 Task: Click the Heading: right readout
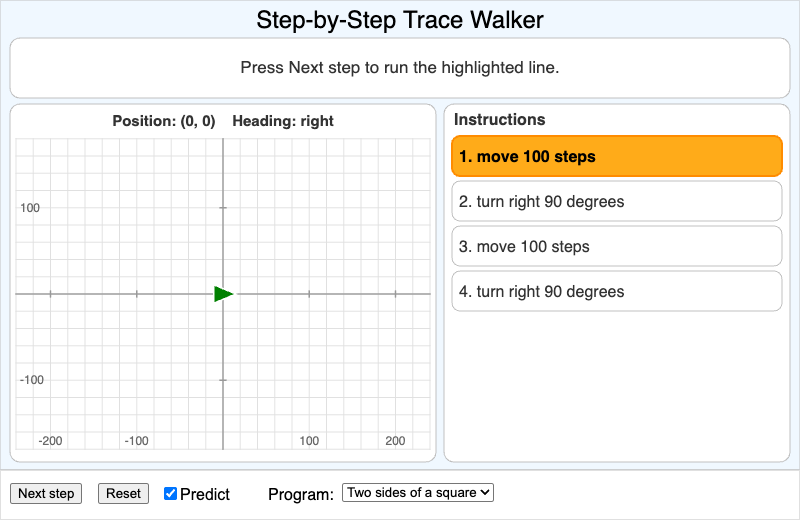283,121
